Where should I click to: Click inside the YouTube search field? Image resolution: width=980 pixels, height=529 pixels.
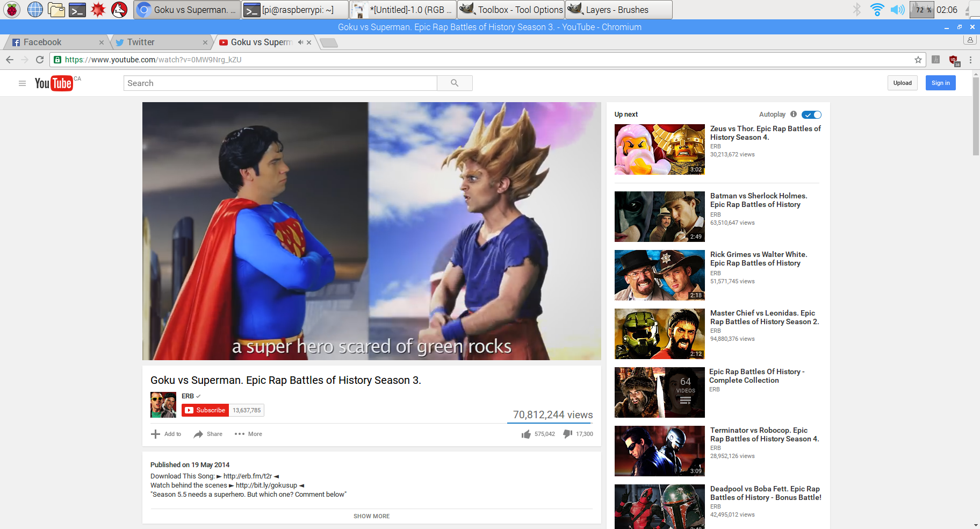(x=280, y=83)
